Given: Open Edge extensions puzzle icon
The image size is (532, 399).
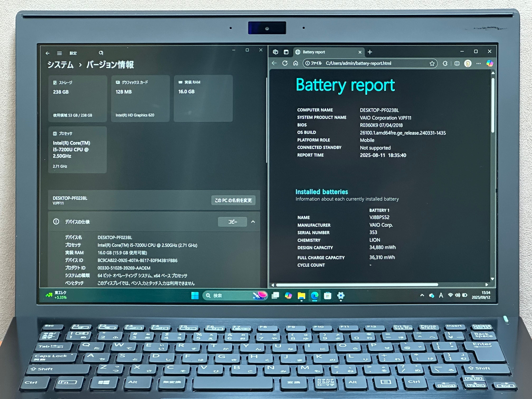Looking at the screenshot, I should pyautogui.click(x=445, y=63).
